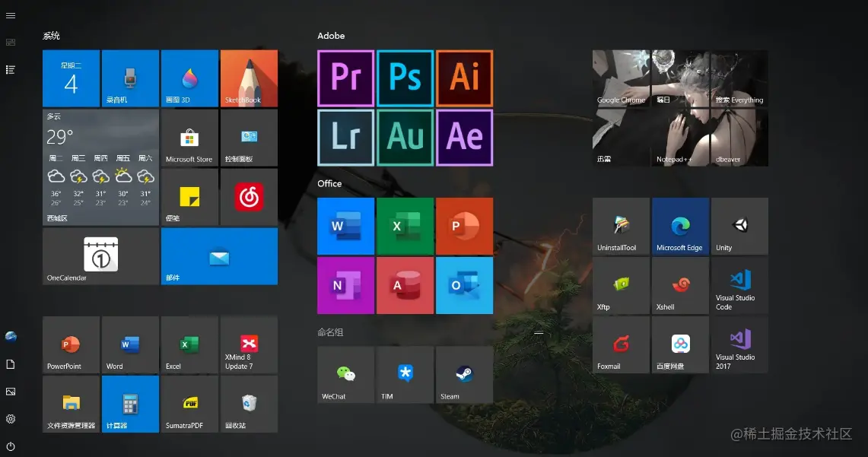Open the light blue Outlook tile
This screenshot has height=457, width=868.
point(464,285)
